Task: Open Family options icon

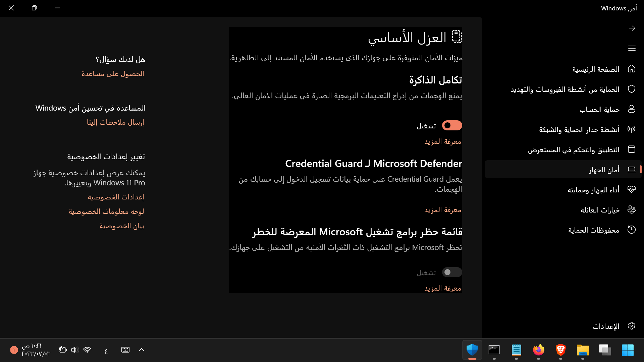Action: pyautogui.click(x=632, y=210)
